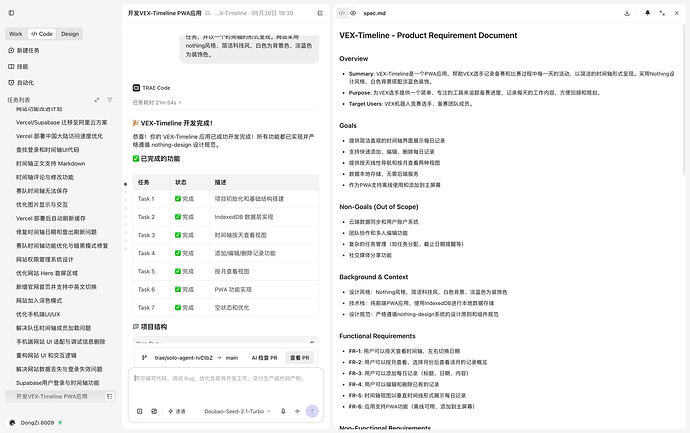Collapse the task list via arrows icon

coord(97,100)
